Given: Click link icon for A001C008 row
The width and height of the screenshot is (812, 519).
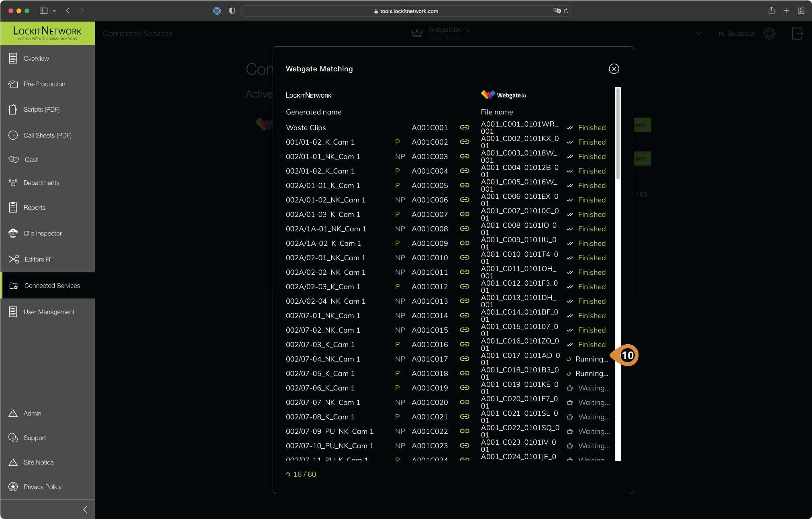Looking at the screenshot, I should (465, 229).
